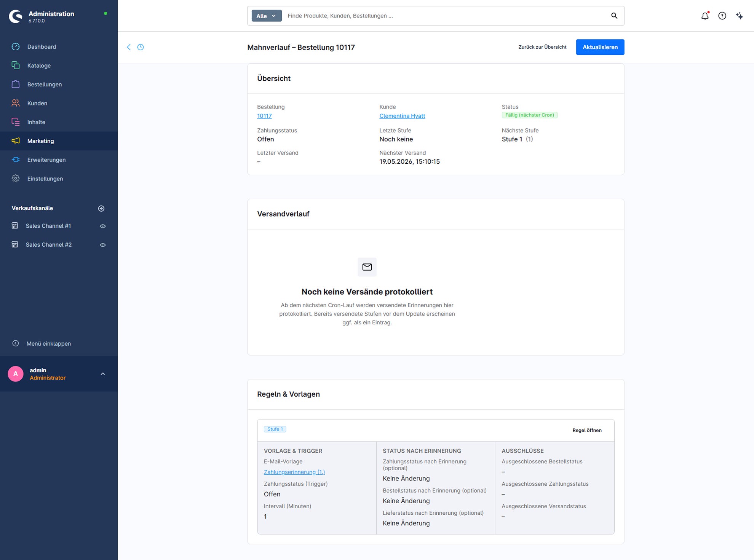Image resolution: width=754 pixels, height=560 pixels.
Task: Click the search magnifier icon
Action: point(614,16)
